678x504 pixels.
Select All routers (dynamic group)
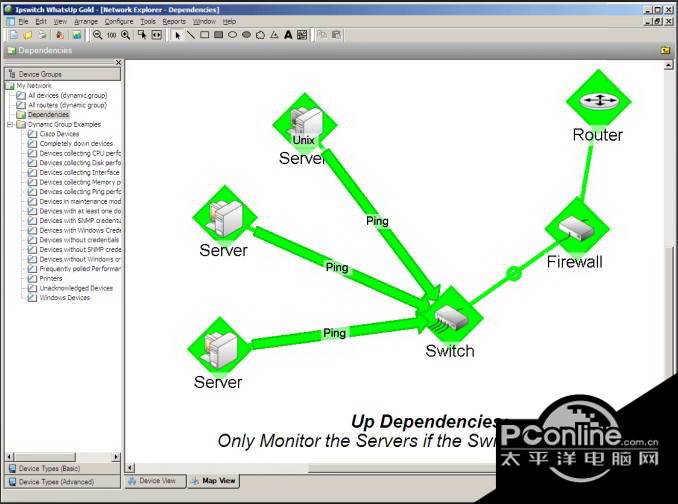(x=67, y=105)
